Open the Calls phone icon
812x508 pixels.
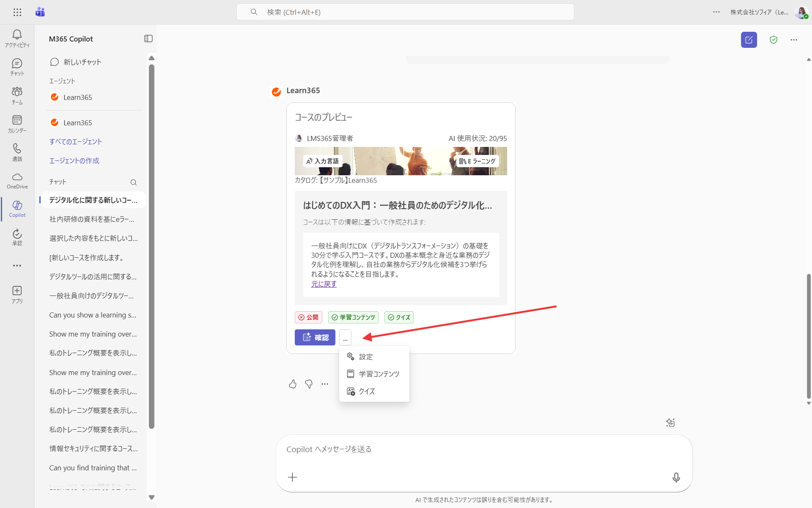coord(17,152)
